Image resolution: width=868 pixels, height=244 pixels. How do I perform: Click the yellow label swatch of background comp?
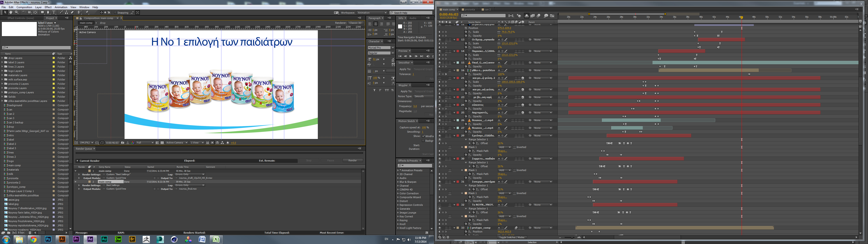click(x=54, y=105)
